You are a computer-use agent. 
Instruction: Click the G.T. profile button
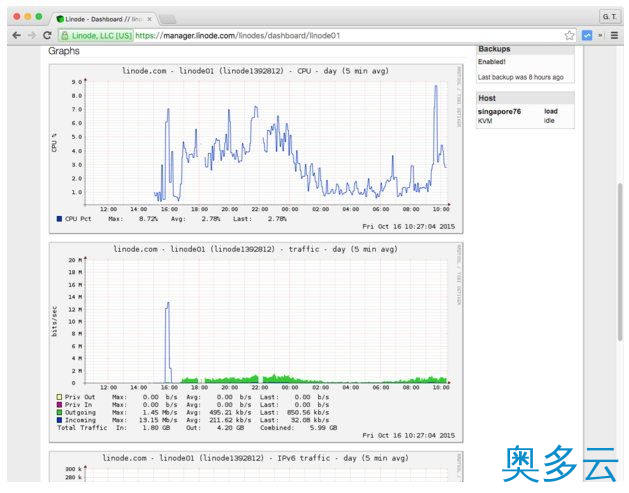[x=610, y=16]
